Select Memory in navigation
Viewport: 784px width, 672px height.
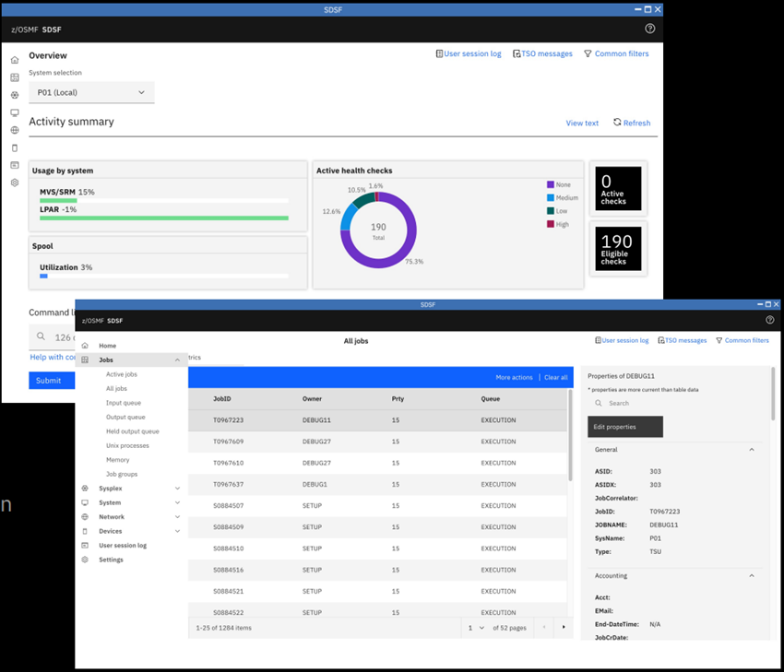tap(117, 460)
